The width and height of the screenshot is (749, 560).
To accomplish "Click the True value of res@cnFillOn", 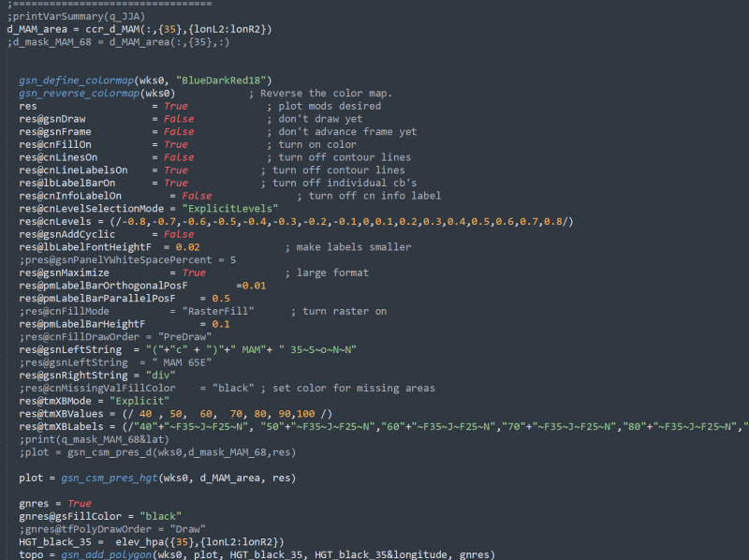I will (176, 145).
